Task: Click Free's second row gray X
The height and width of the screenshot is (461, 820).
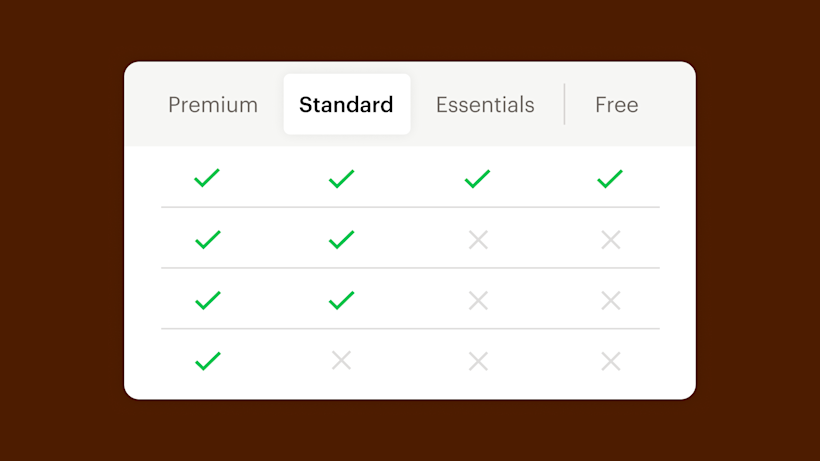Action: coord(611,240)
